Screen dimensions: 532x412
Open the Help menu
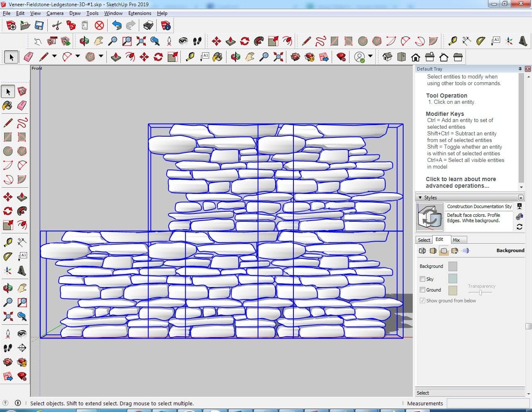(x=162, y=13)
